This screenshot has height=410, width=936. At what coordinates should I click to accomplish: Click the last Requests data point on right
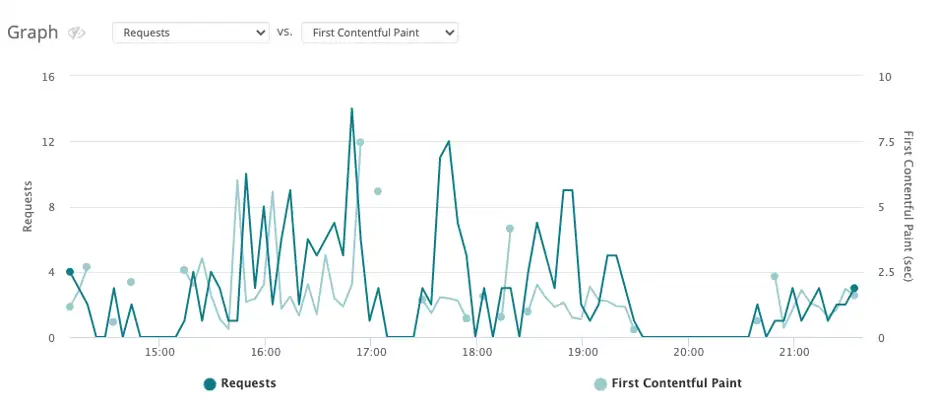click(854, 288)
